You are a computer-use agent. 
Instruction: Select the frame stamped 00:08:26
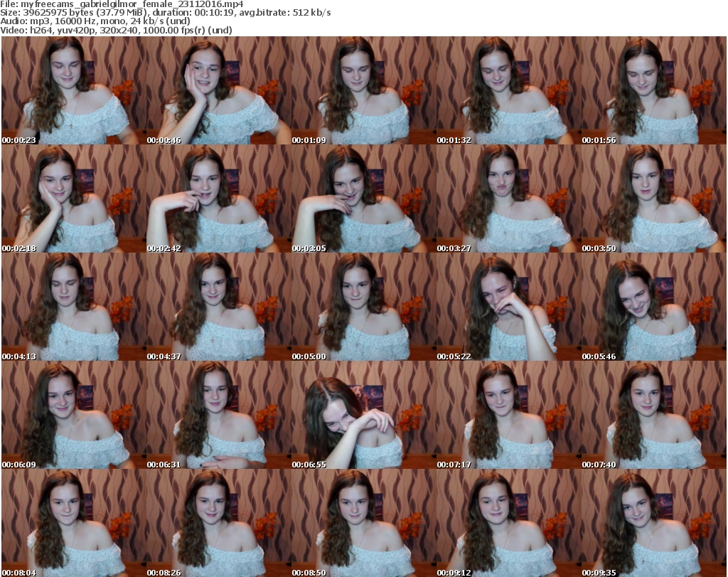[x=219, y=523]
